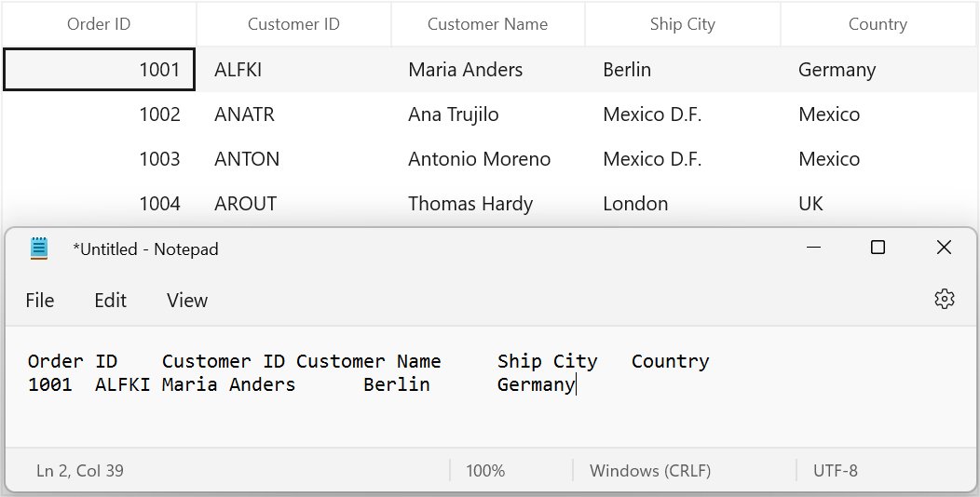The width and height of the screenshot is (980, 497).
Task: Select the UK country cell
Action: point(878,204)
